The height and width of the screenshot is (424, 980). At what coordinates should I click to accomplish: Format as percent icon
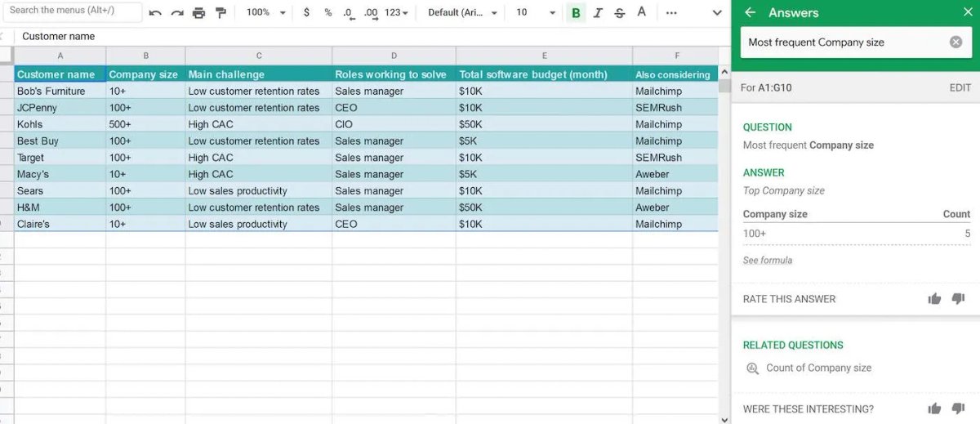click(328, 13)
